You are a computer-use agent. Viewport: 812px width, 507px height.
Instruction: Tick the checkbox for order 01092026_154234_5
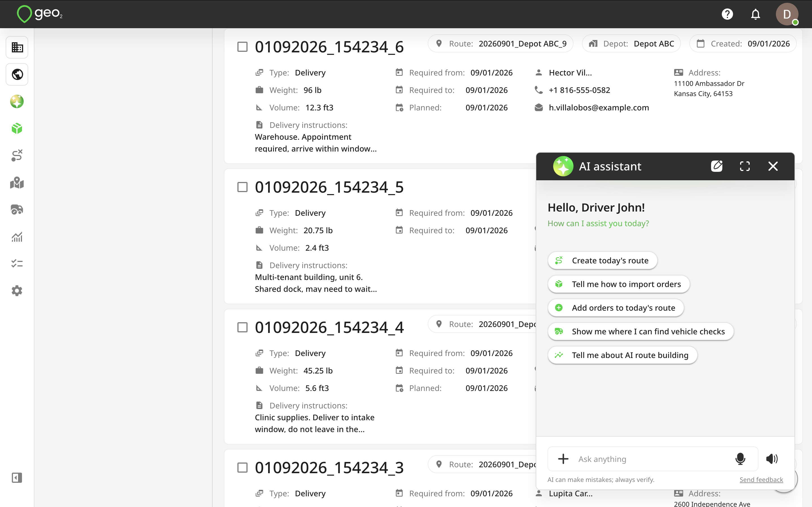click(242, 187)
